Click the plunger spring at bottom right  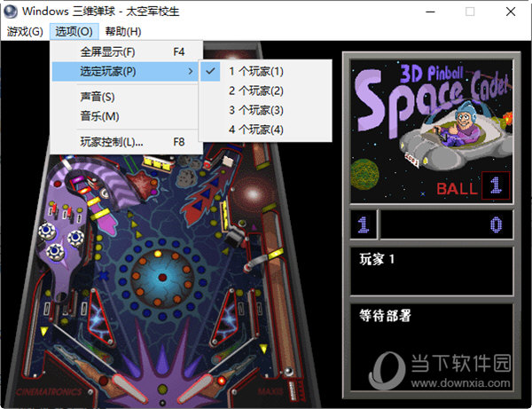pyautogui.click(x=292, y=390)
